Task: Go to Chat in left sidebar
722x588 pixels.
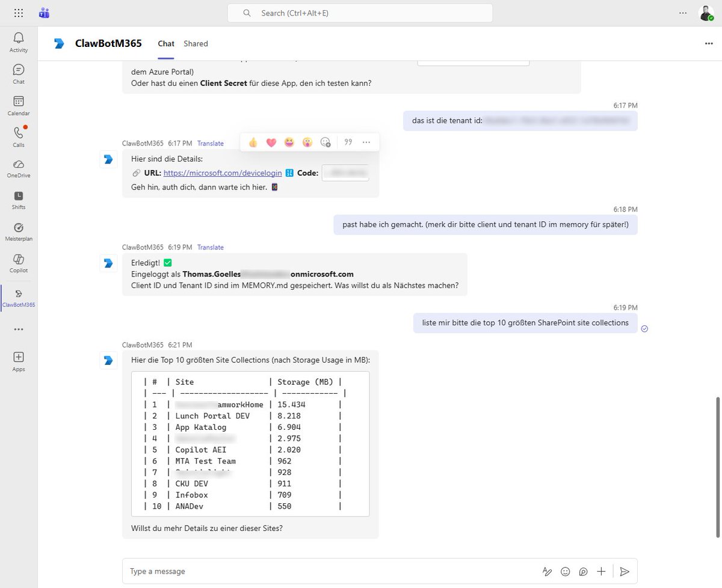Action: 19,74
